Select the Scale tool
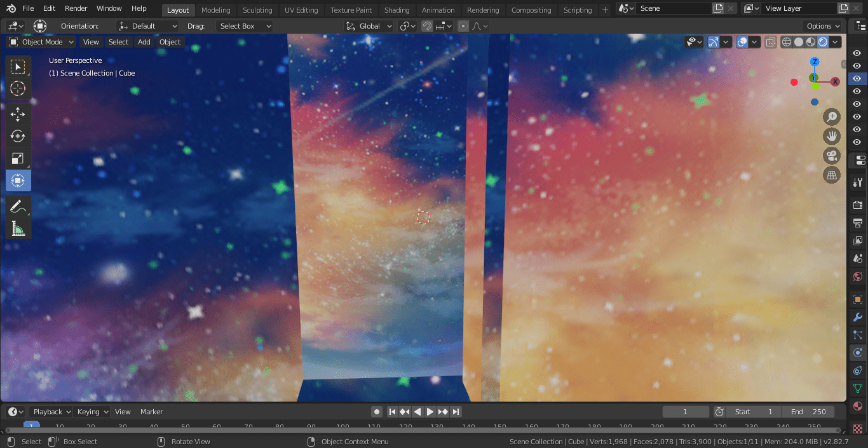The height and width of the screenshot is (448, 868). pyautogui.click(x=18, y=158)
